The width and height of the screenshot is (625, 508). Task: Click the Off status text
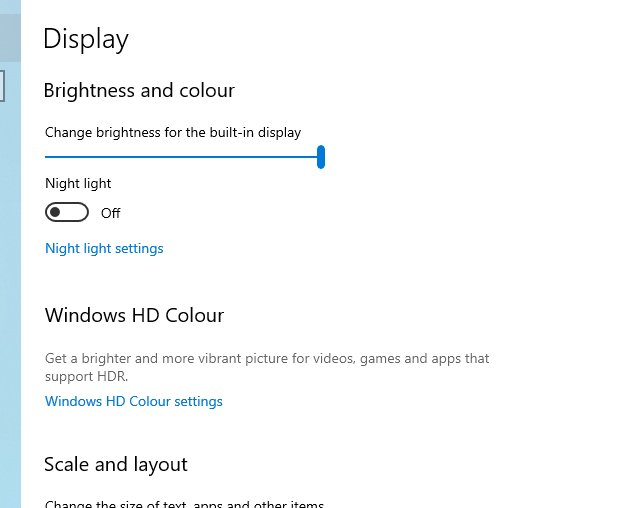pos(110,213)
